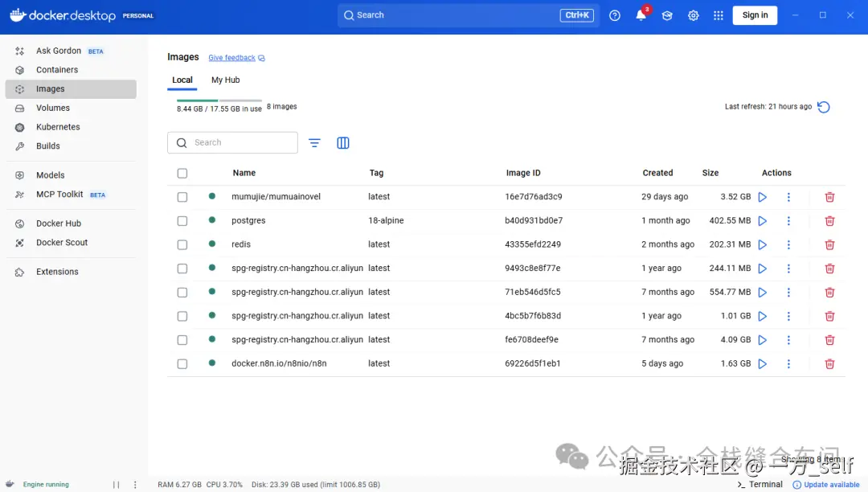
Task: Run the postgres image
Action: (x=762, y=221)
